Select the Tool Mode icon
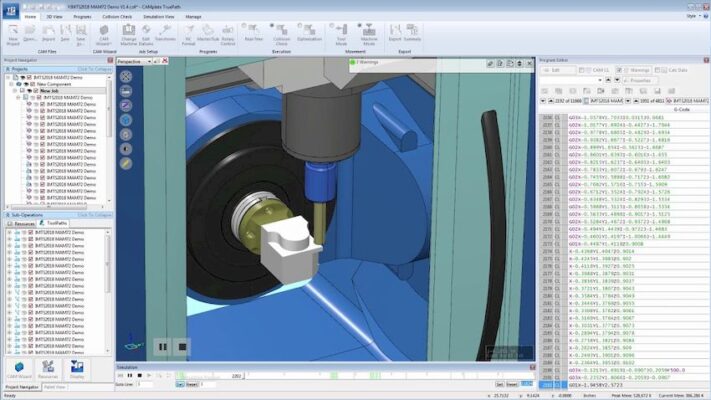 click(x=341, y=38)
